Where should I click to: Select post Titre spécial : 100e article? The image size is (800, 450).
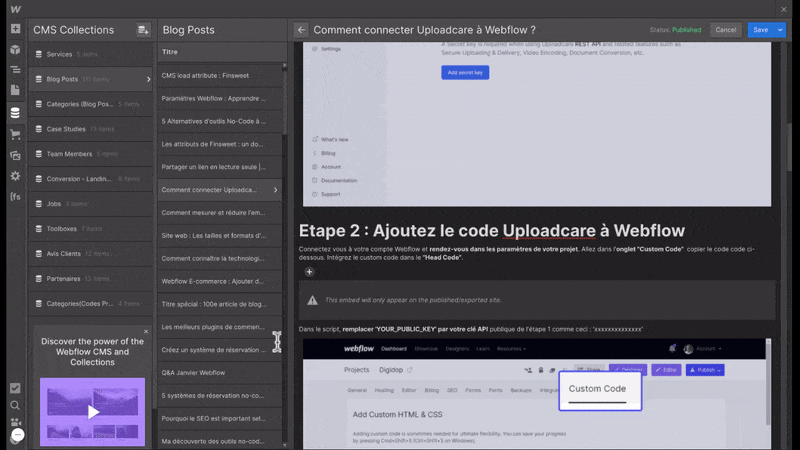(220, 304)
